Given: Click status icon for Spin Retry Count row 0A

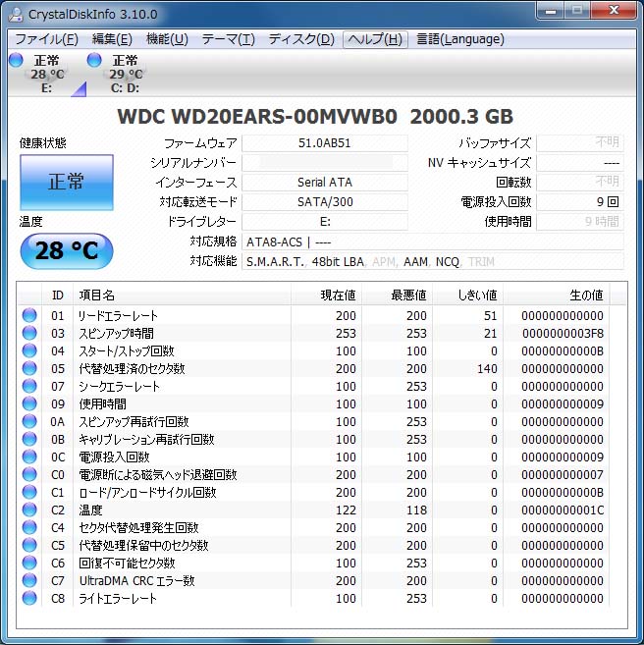Looking at the screenshot, I should (x=29, y=421).
